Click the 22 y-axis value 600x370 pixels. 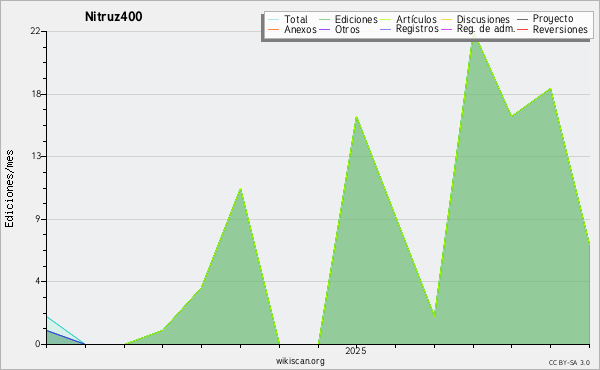coord(35,31)
